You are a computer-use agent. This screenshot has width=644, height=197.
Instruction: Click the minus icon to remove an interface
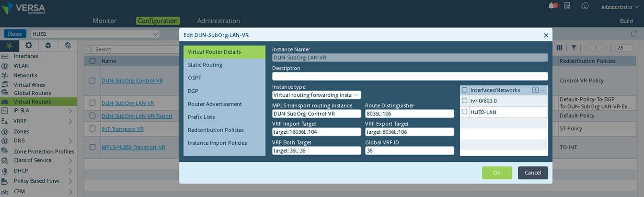[x=543, y=90]
